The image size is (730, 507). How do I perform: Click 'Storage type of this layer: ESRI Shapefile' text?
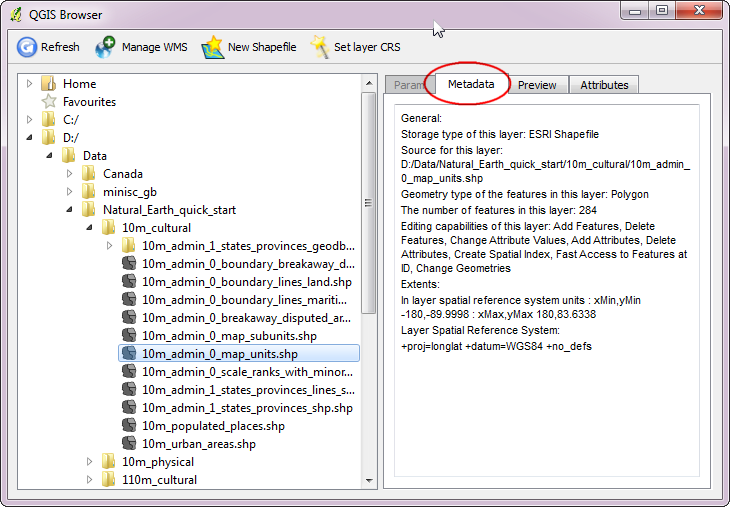(500, 134)
